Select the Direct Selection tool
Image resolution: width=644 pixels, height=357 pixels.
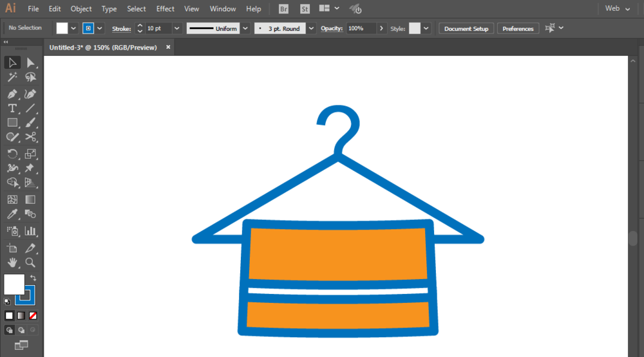[x=30, y=62]
